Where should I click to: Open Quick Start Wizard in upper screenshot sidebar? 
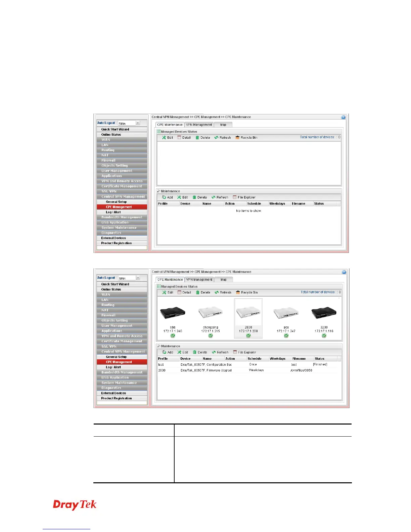pyautogui.click(x=122, y=129)
